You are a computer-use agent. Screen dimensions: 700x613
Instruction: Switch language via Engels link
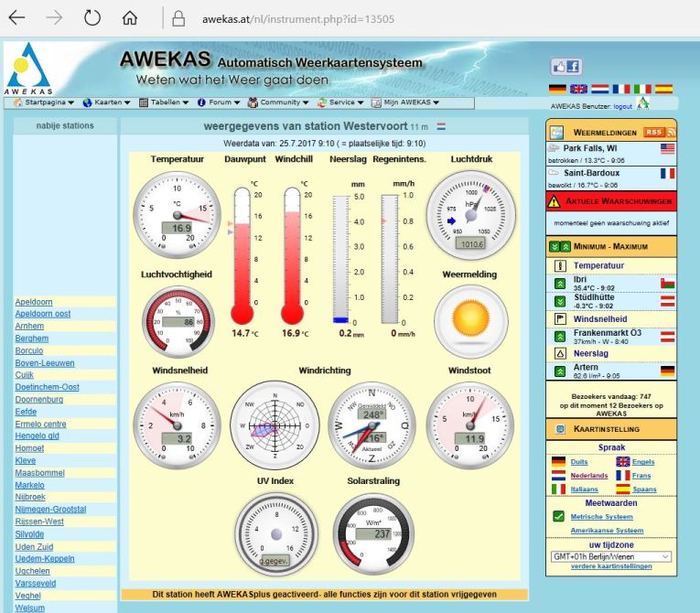click(643, 462)
